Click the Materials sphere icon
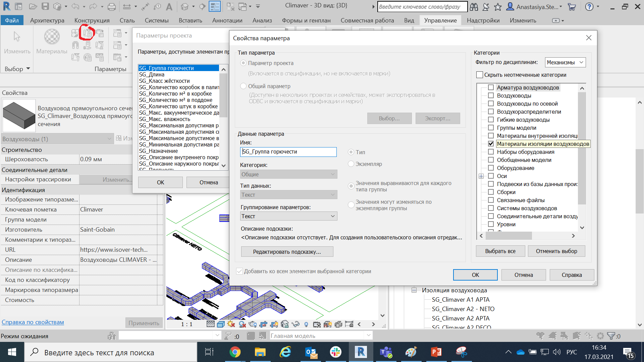644x362 pixels. point(52,37)
